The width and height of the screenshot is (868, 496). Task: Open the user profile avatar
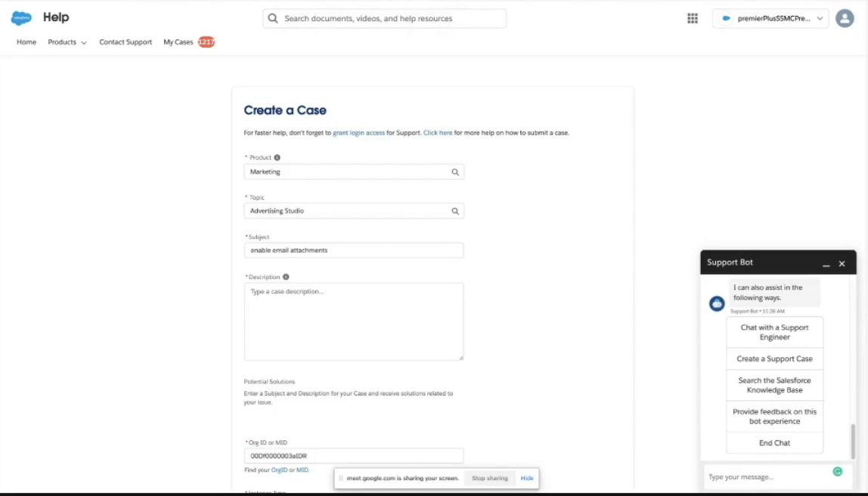click(845, 18)
